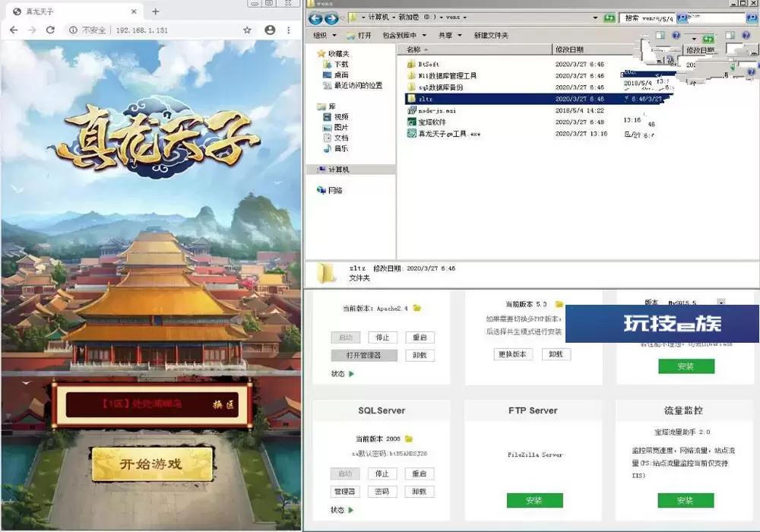Open the 组织 menu in Explorer
Image resolution: width=760 pixels, height=532 pixels.
point(325,36)
